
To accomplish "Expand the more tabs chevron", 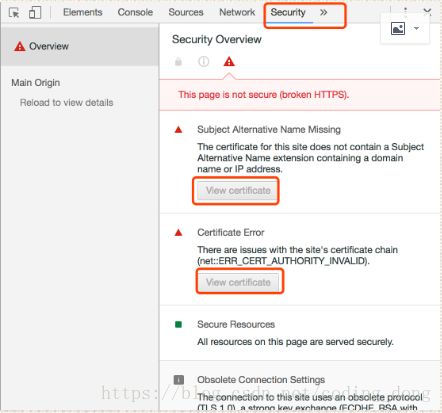I will coord(323,13).
